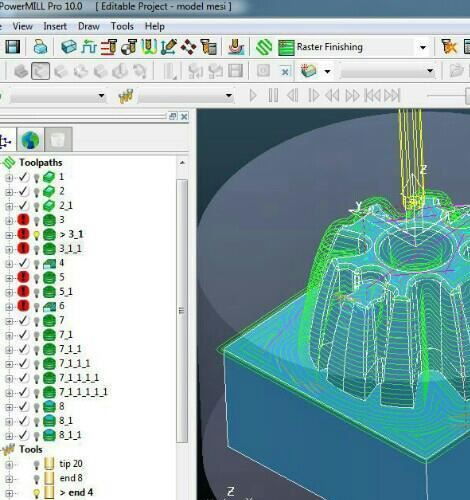Image resolution: width=470 pixels, height=500 pixels.
Task: Close the explorer panel
Action: click(184, 116)
